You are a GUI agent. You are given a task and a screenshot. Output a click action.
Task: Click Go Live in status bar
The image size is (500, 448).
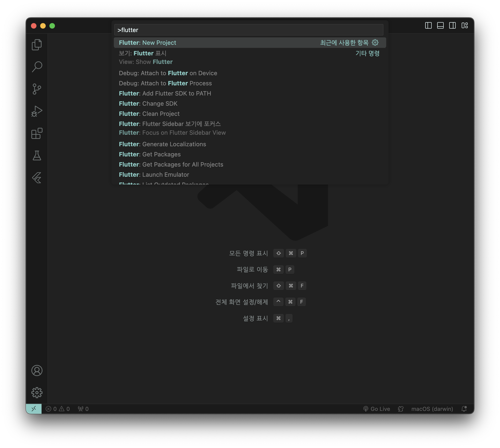(377, 409)
